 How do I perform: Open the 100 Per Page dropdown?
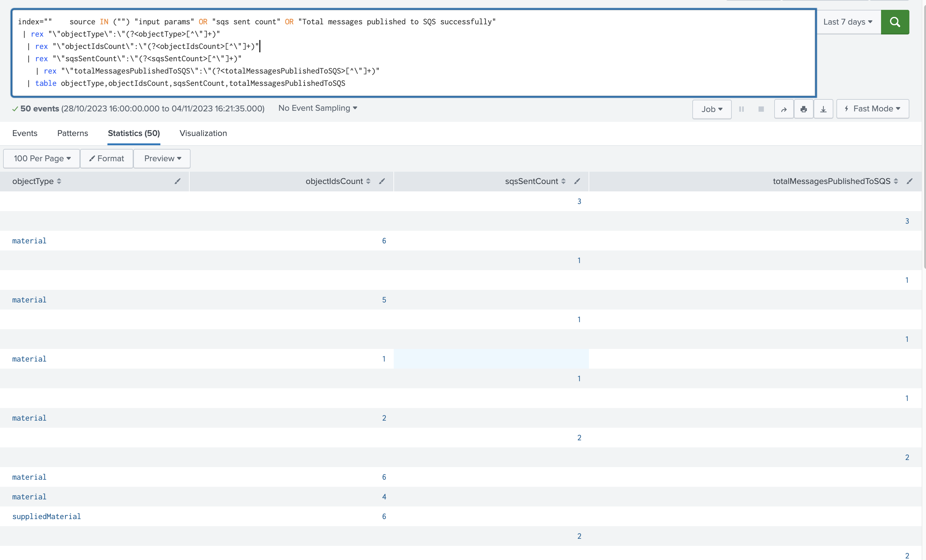(41, 158)
